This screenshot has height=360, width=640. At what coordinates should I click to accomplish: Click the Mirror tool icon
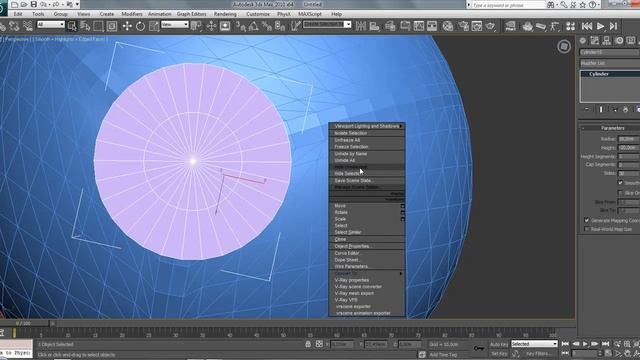[x=361, y=26]
